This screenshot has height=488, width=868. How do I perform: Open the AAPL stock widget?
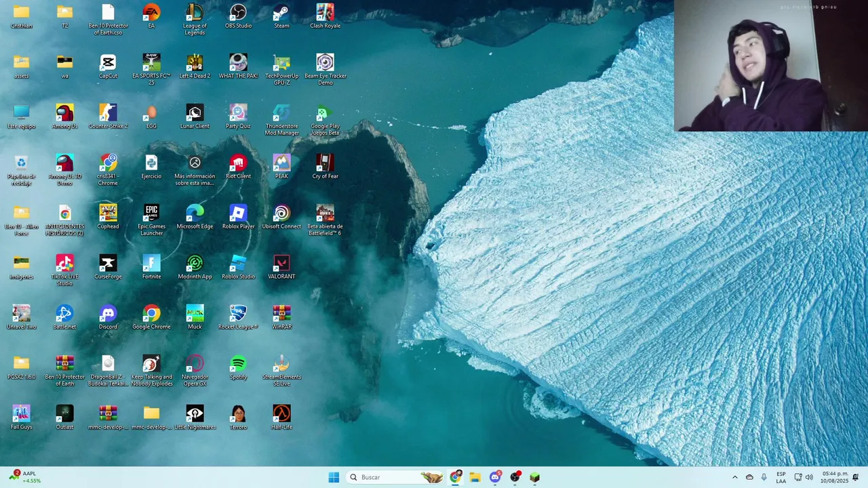click(25, 477)
